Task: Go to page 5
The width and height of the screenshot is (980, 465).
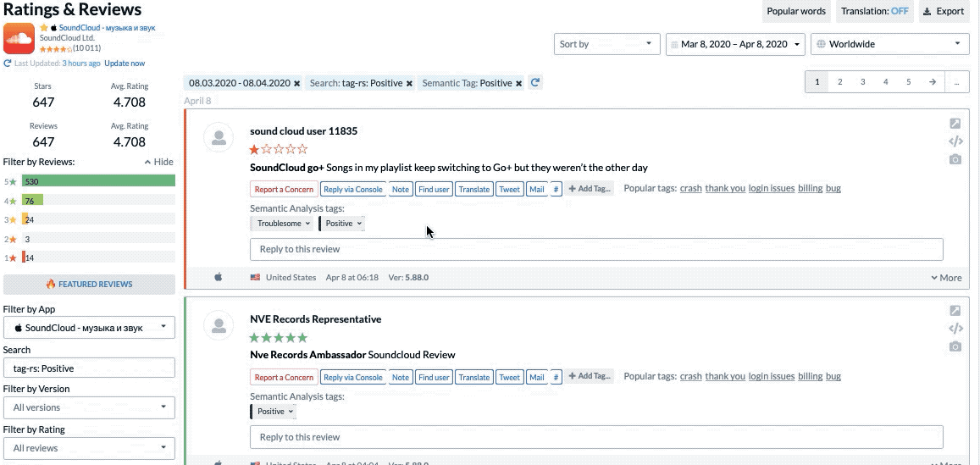Action: [909, 82]
